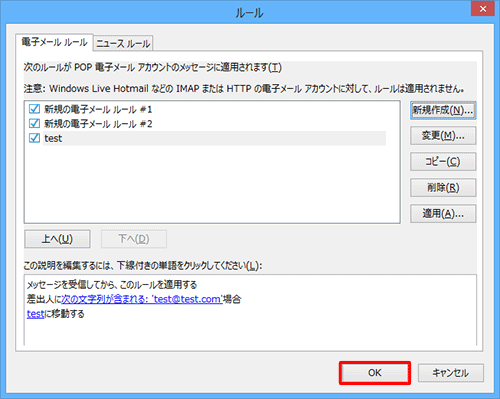This screenshot has width=500, height=399.
Task: Click the test folder link
Action: coord(35,314)
